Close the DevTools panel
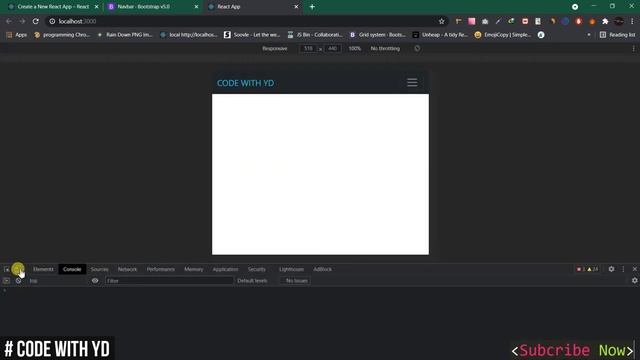The width and height of the screenshot is (640, 360). pos(634,269)
